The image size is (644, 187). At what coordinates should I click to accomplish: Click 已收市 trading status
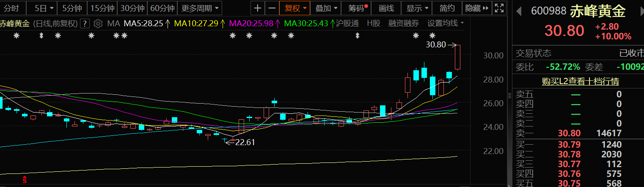[632, 53]
